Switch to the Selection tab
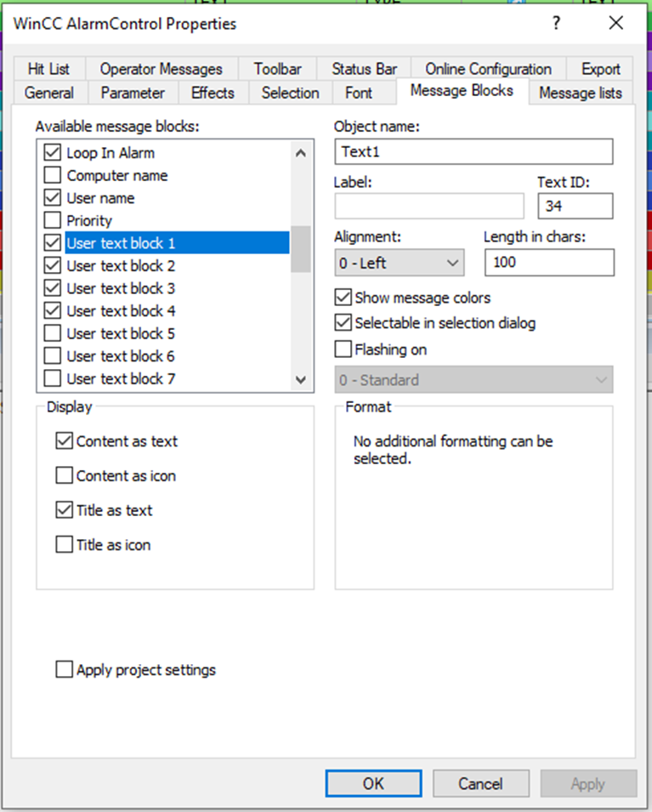 290,93
